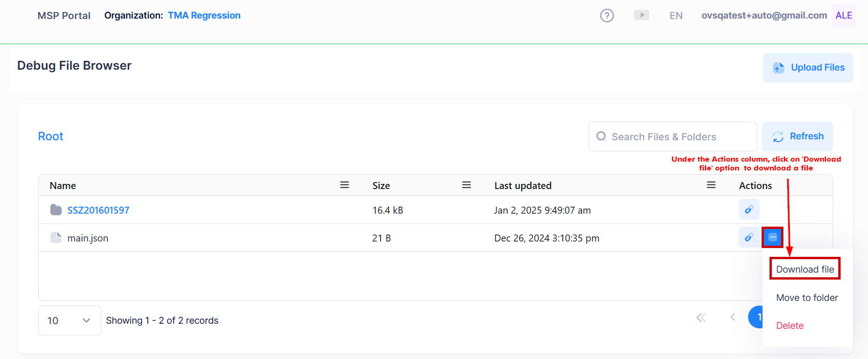Open the ALE user avatar menu

[843, 16]
